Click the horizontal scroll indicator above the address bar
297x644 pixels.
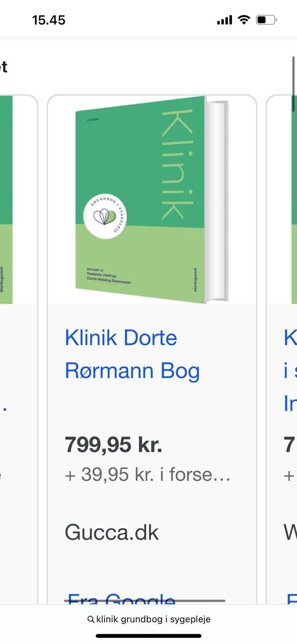pos(145,601)
